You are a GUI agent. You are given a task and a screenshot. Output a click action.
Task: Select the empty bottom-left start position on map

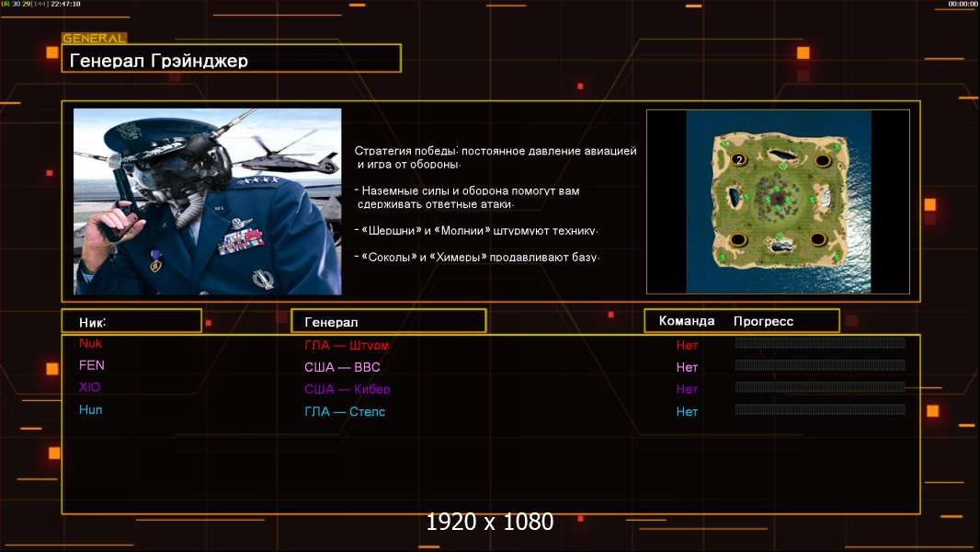click(x=737, y=239)
